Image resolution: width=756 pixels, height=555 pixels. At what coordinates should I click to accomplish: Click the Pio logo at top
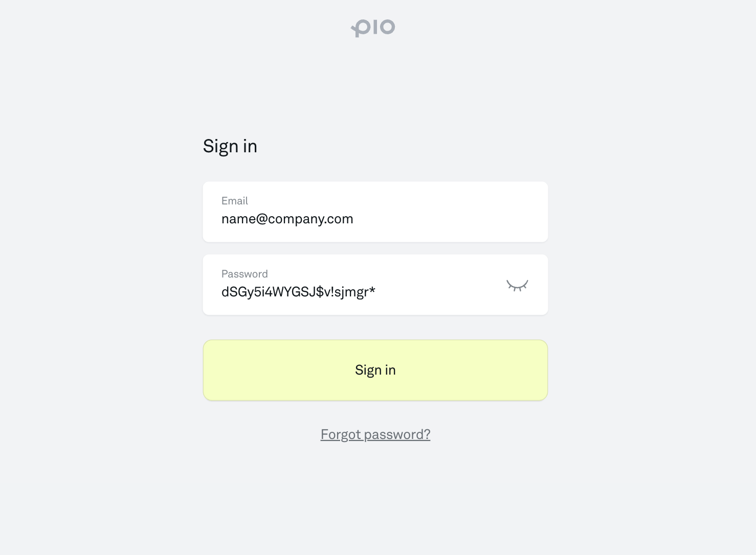click(373, 28)
